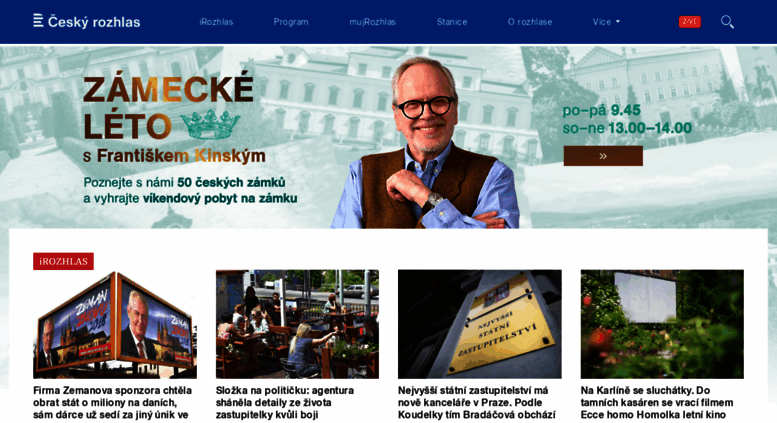777x423 pixels.
Task: Open the Nejvyšší státní zastupitelství plaque thumbnail
Action: point(480,324)
